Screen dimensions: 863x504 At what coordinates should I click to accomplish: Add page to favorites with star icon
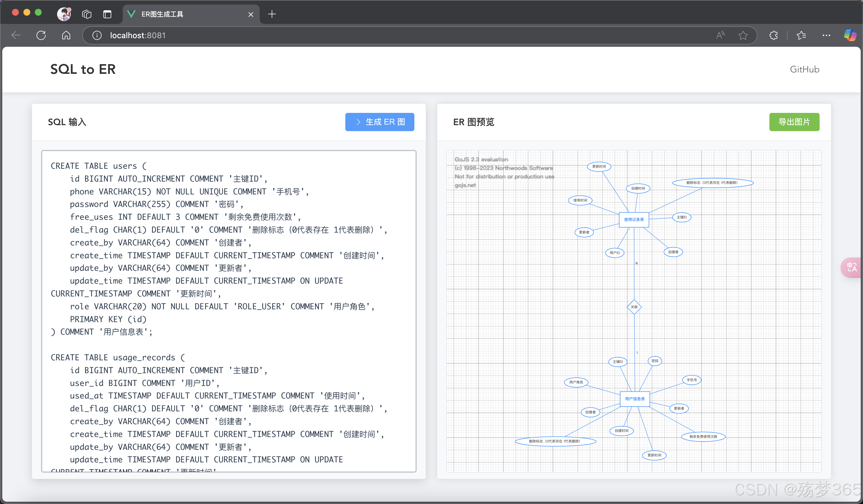[x=743, y=35]
